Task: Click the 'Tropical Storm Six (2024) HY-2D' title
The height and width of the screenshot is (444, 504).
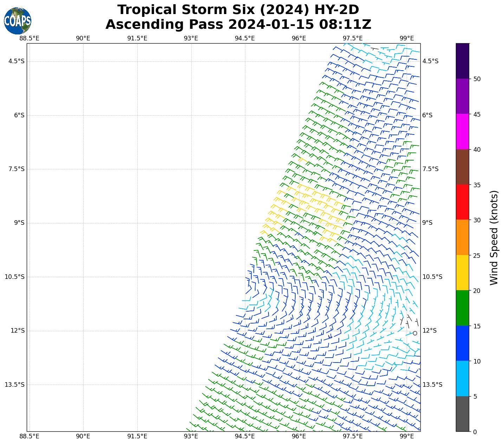Action: tap(238, 10)
